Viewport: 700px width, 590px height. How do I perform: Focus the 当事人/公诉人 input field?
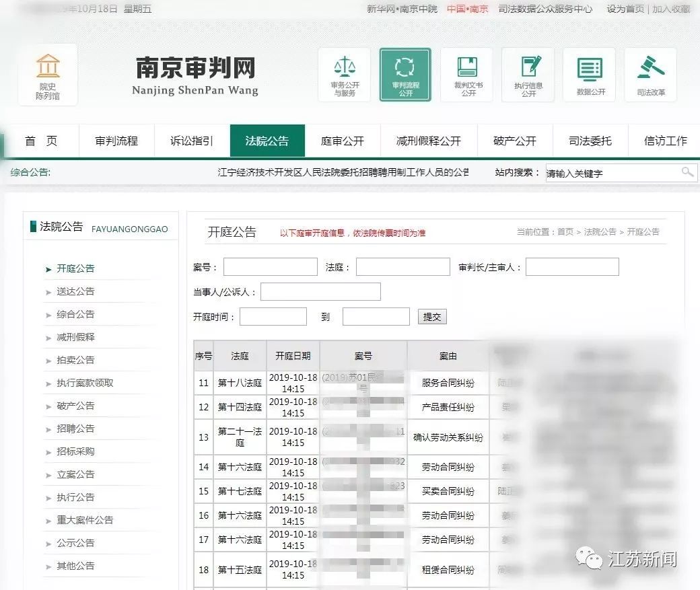click(x=320, y=291)
